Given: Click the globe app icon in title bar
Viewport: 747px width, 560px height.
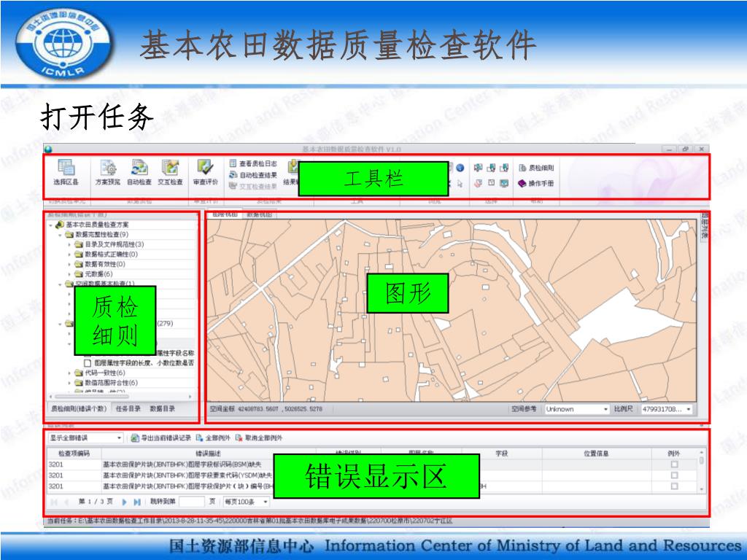Looking at the screenshot, I should [x=47, y=149].
